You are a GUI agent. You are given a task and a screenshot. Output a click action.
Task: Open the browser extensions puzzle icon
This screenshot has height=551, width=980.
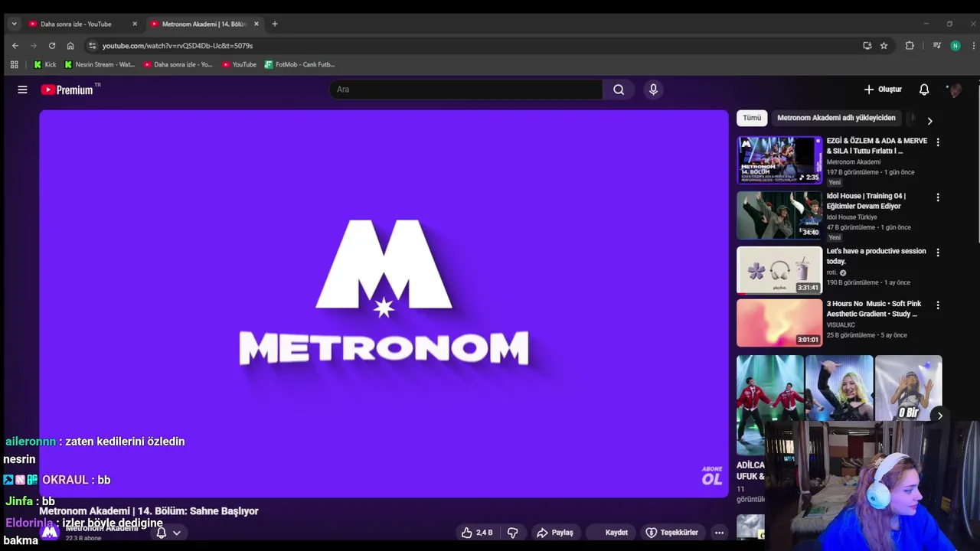click(x=910, y=46)
